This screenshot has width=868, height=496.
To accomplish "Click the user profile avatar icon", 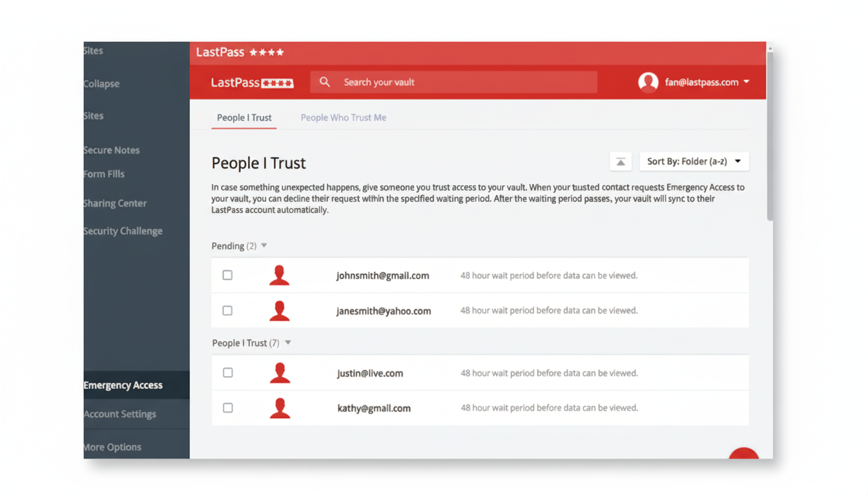I will [x=648, y=82].
